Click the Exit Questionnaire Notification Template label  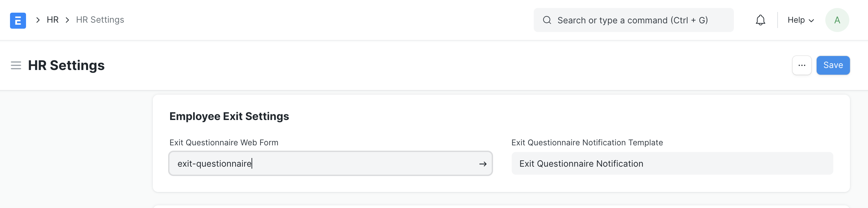(x=587, y=143)
